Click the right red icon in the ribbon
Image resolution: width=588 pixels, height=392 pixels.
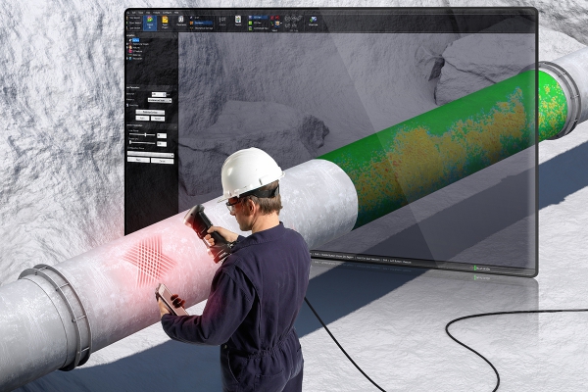pos(277,18)
